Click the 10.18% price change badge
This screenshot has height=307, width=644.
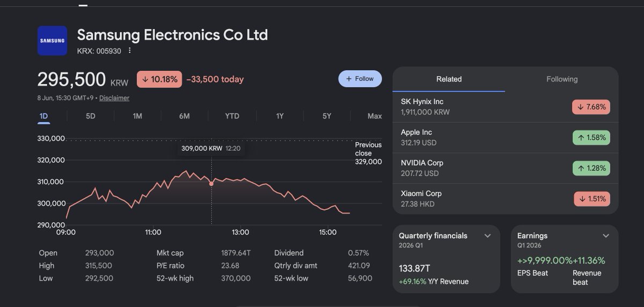(159, 79)
